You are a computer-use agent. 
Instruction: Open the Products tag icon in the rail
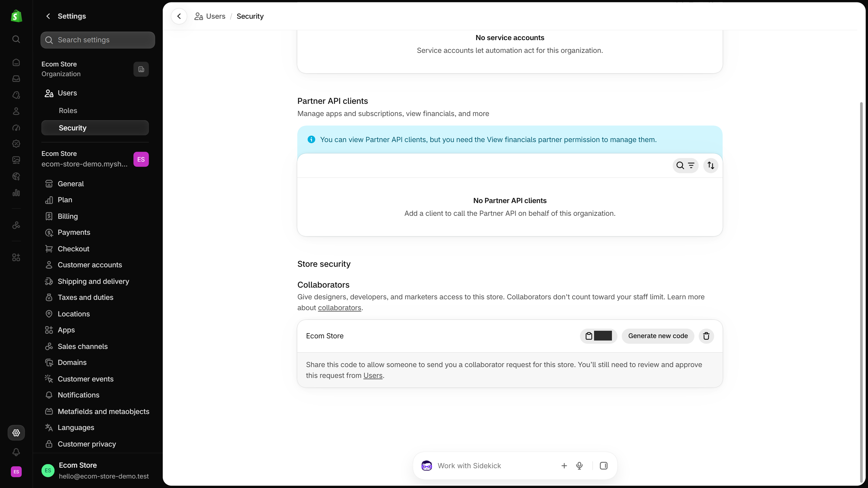click(x=16, y=95)
